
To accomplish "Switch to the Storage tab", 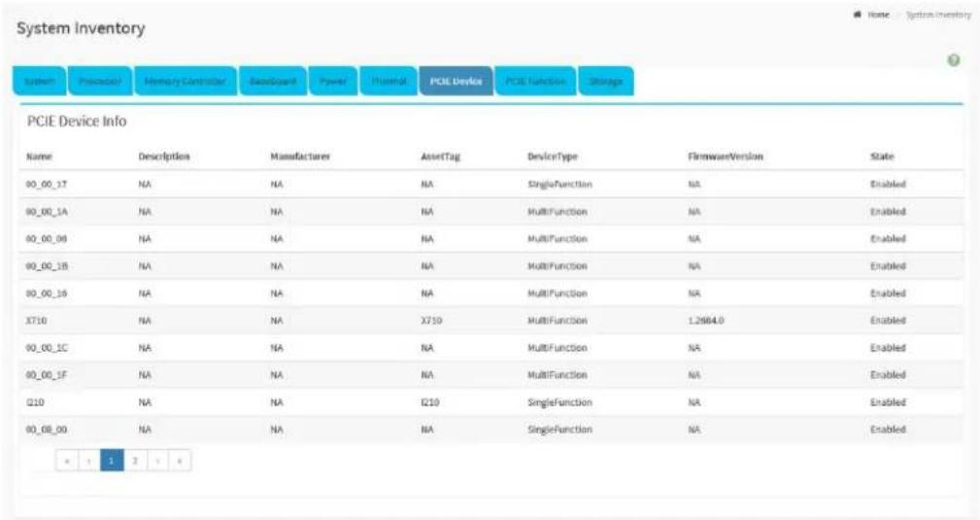I will click(606, 82).
